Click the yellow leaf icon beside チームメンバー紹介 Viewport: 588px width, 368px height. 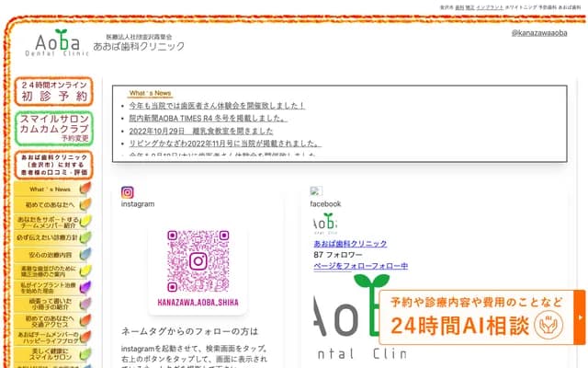(85, 221)
